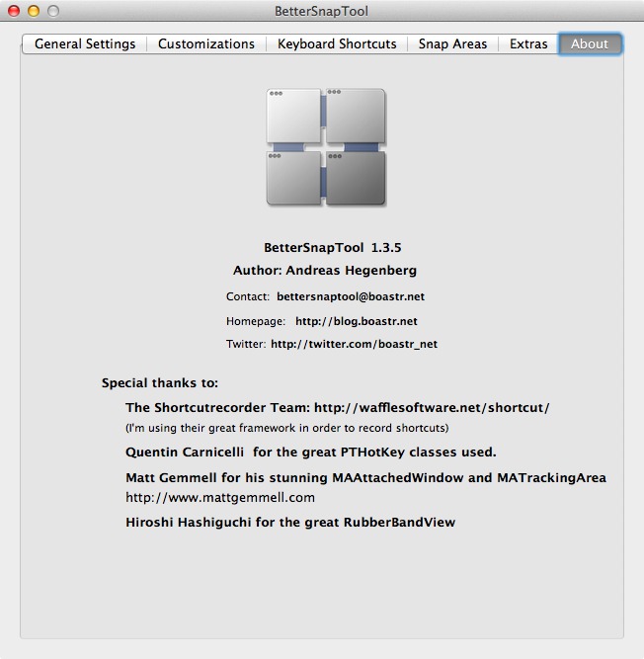
Task: Click the version text BetterSnapTool 1.3.5
Action: tap(332, 248)
